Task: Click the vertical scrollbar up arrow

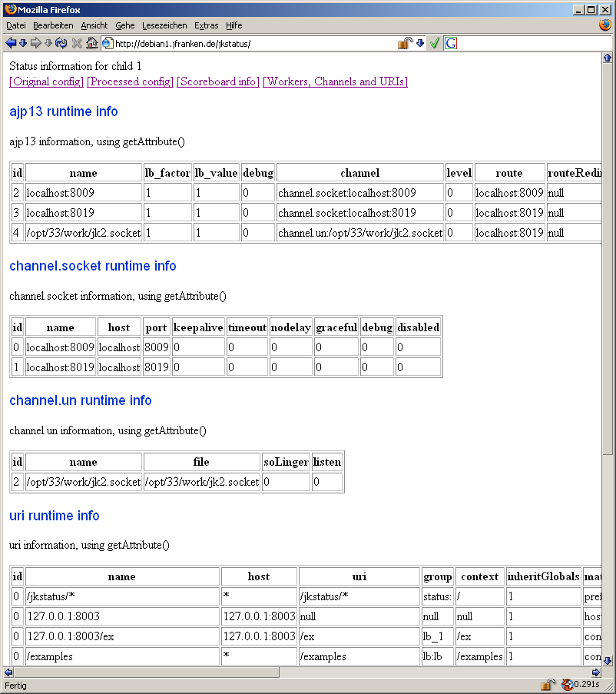Action: pyautogui.click(x=607, y=58)
